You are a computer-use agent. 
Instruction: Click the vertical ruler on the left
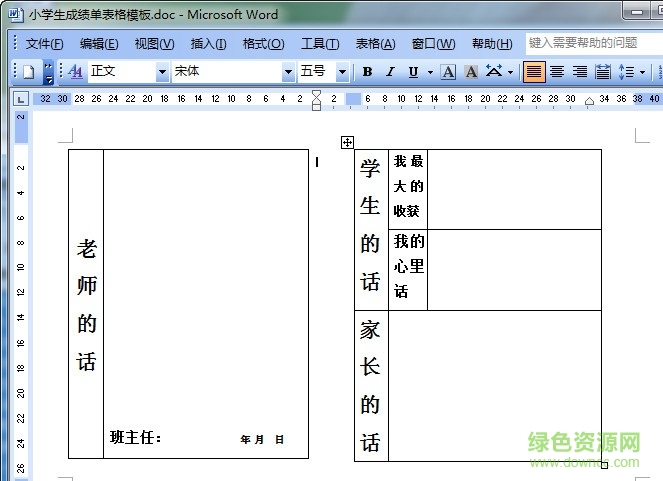[x=21, y=296]
